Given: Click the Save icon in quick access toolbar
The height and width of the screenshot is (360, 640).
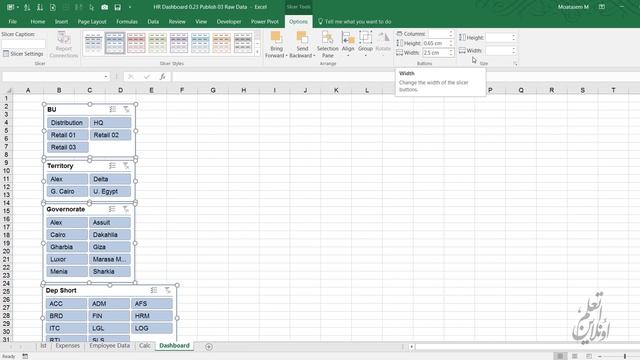Looking at the screenshot, I should 118,7.
